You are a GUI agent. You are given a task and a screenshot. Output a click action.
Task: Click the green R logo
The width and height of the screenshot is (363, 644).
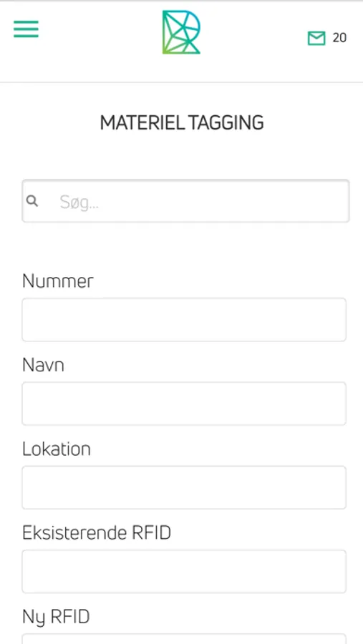[181, 32]
